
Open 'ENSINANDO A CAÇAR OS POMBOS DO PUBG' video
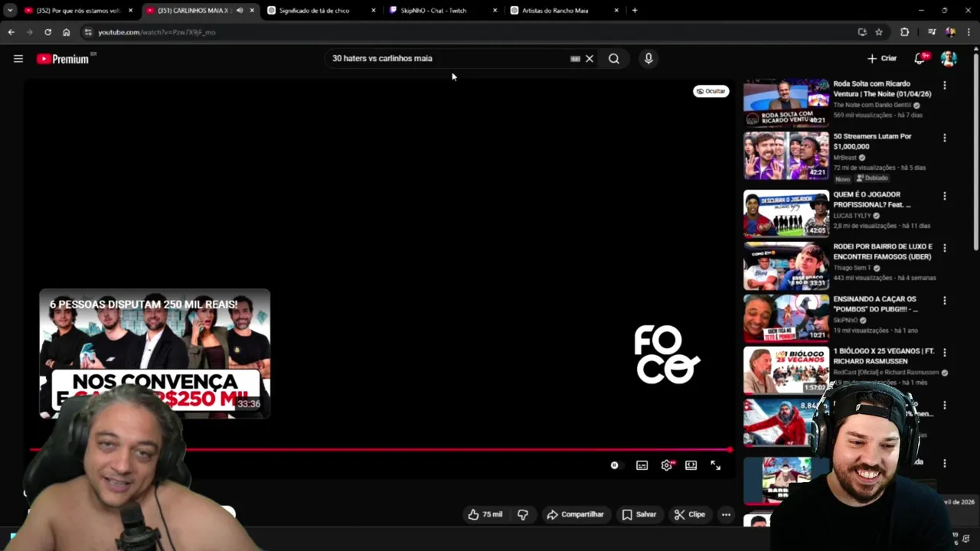pyautogui.click(x=786, y=318)
